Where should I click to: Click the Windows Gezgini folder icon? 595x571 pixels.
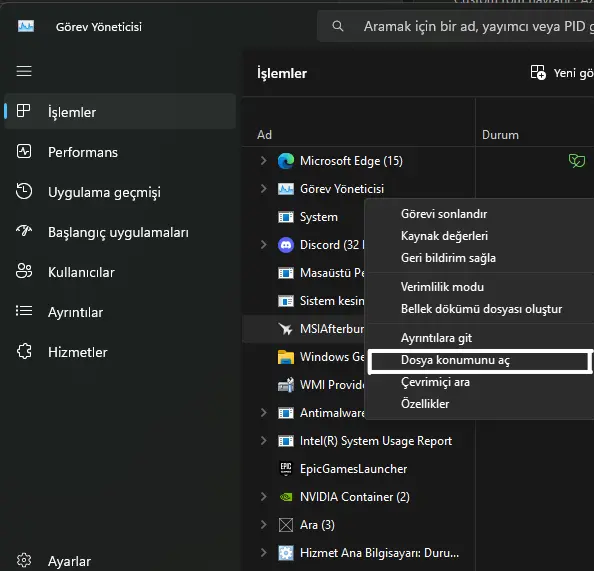tap(286, 357)
